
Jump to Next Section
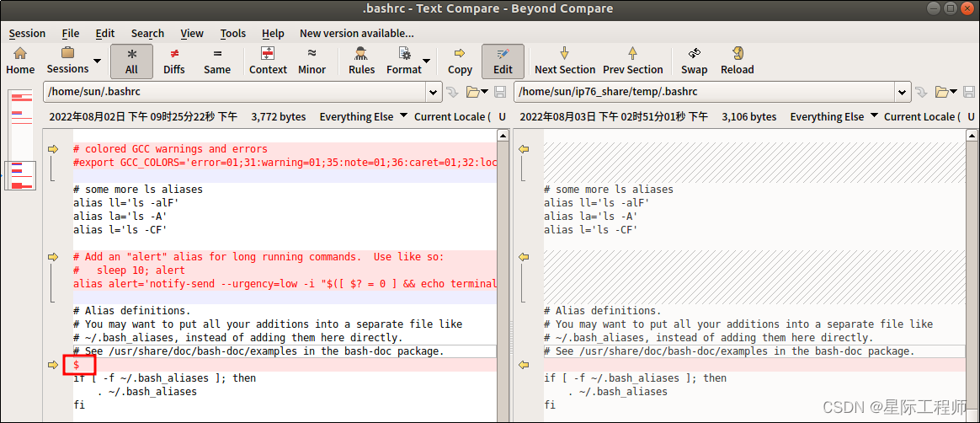click(564, 61)
